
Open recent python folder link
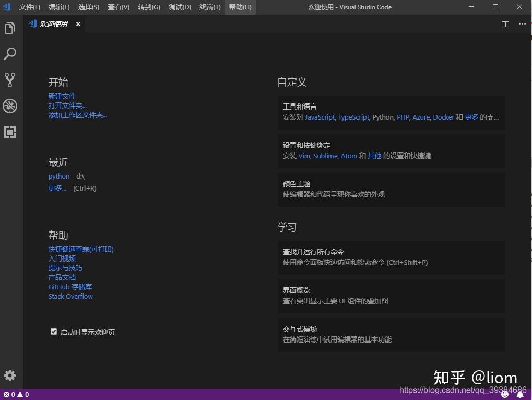point(58,176)
